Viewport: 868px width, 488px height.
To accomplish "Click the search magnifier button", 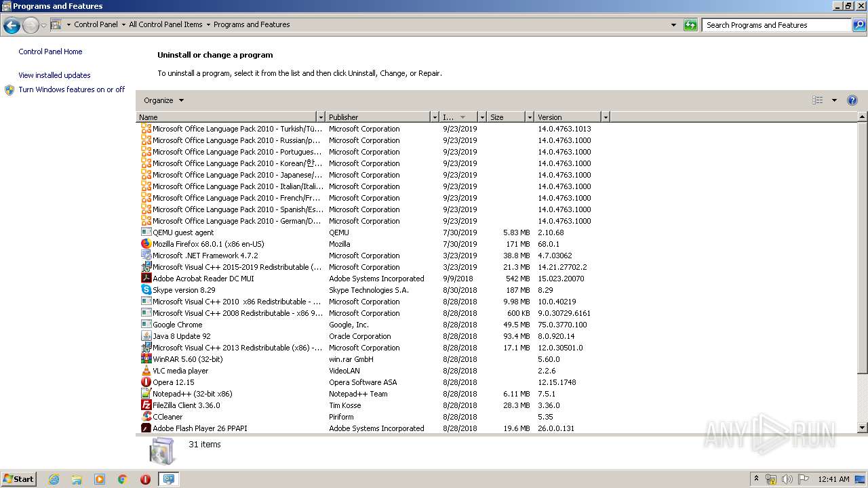I will (x=859, y=25).
